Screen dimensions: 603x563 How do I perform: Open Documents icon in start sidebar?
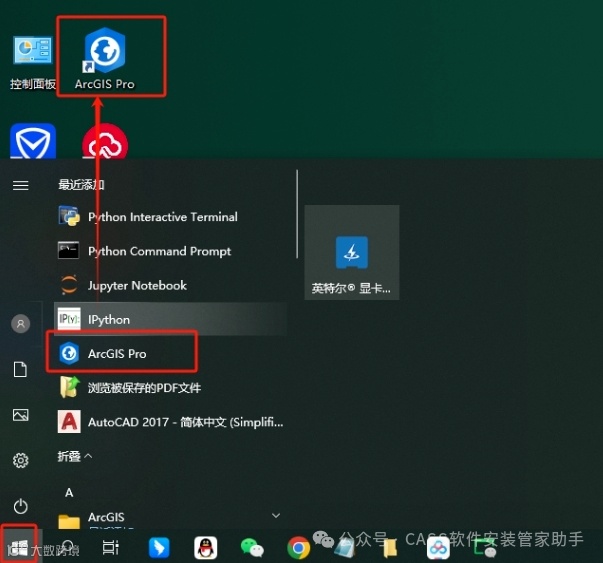20,370
